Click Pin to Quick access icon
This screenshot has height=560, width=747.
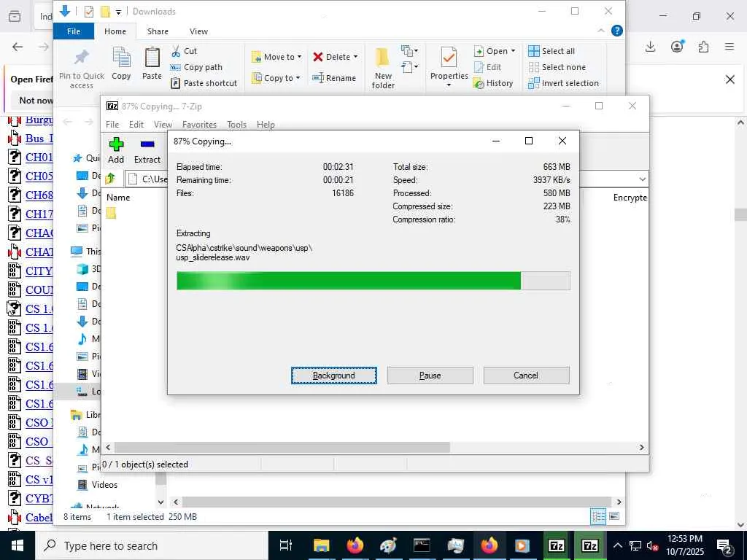pos(82,57)
